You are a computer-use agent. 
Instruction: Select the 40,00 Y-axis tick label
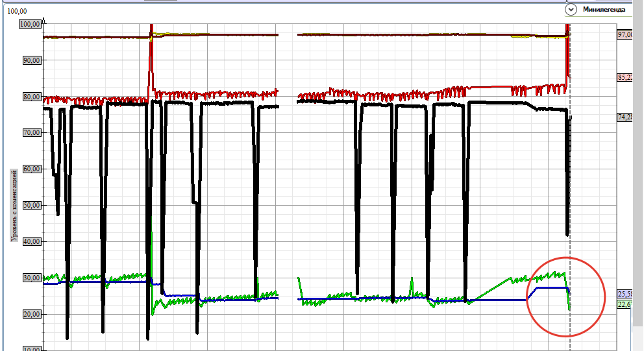(x=31, y=241)
